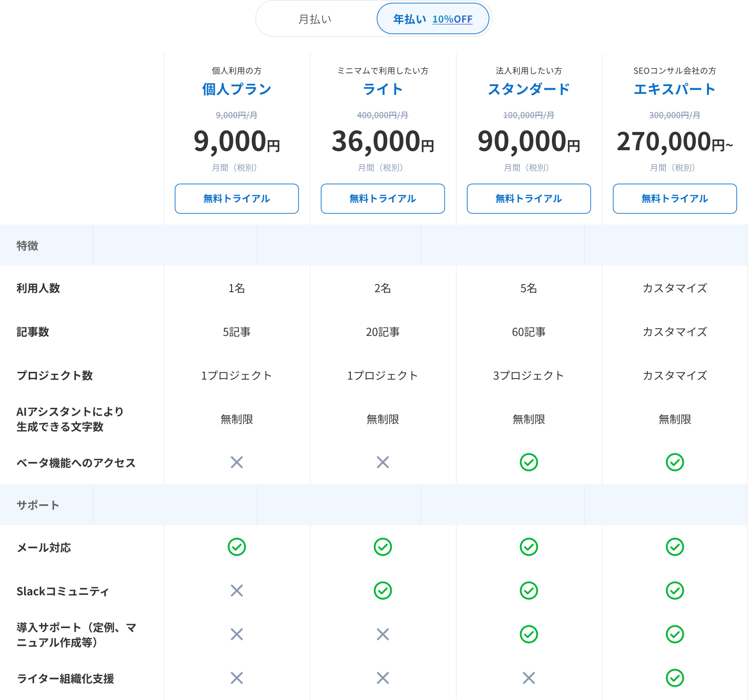The image size is (748, 700).
Task: Select 年払い 10%OFF annual billing
Action: click(x=433, y=19)
